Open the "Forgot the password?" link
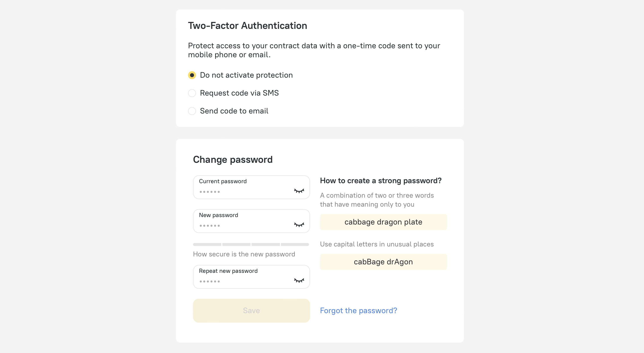This screenshot has height=353, width=644. [x=359, y=310]
